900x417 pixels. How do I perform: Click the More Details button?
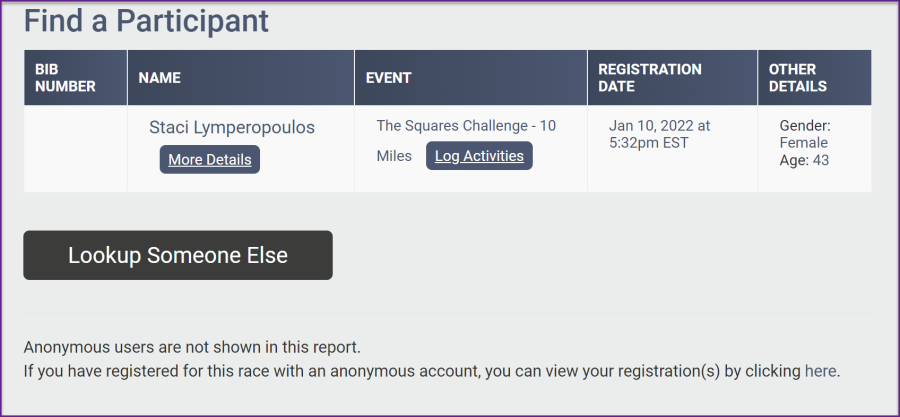pos(209,160)
